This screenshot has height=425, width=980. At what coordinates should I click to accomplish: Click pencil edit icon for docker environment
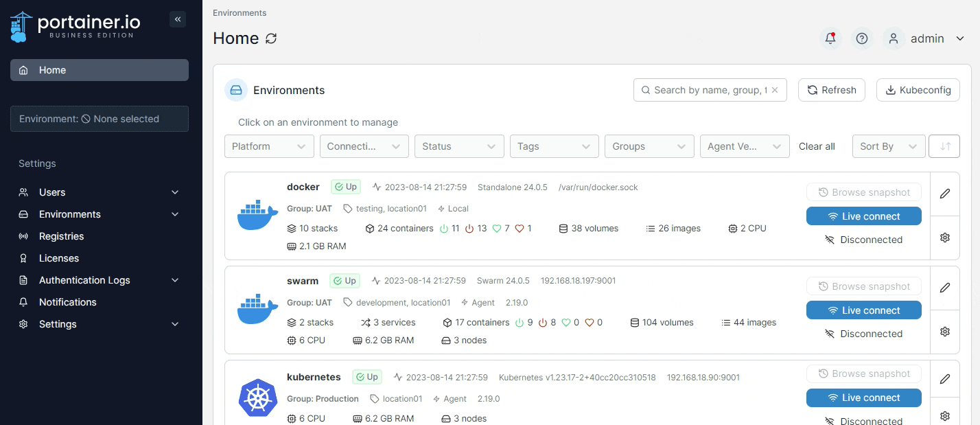coord(945,194)
